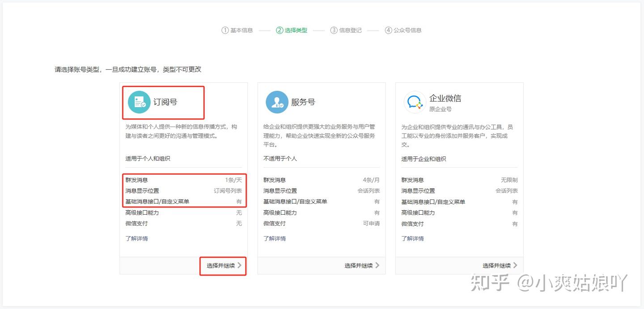Click the 可申请 微信支付 value

[371, 223]
